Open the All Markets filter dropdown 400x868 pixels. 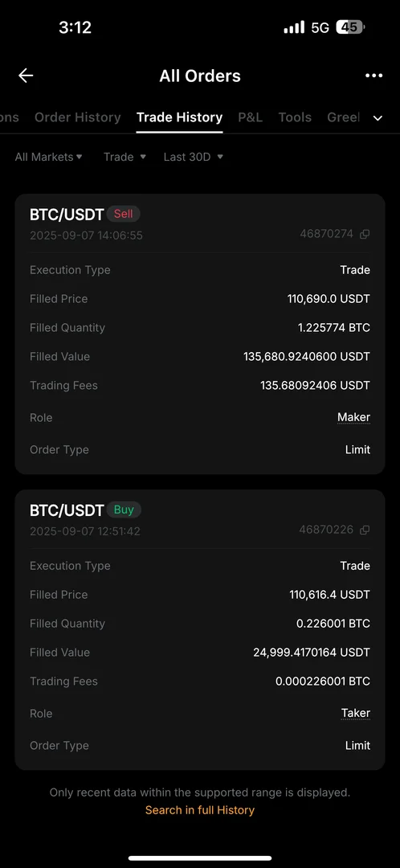(x=49, y=158)
